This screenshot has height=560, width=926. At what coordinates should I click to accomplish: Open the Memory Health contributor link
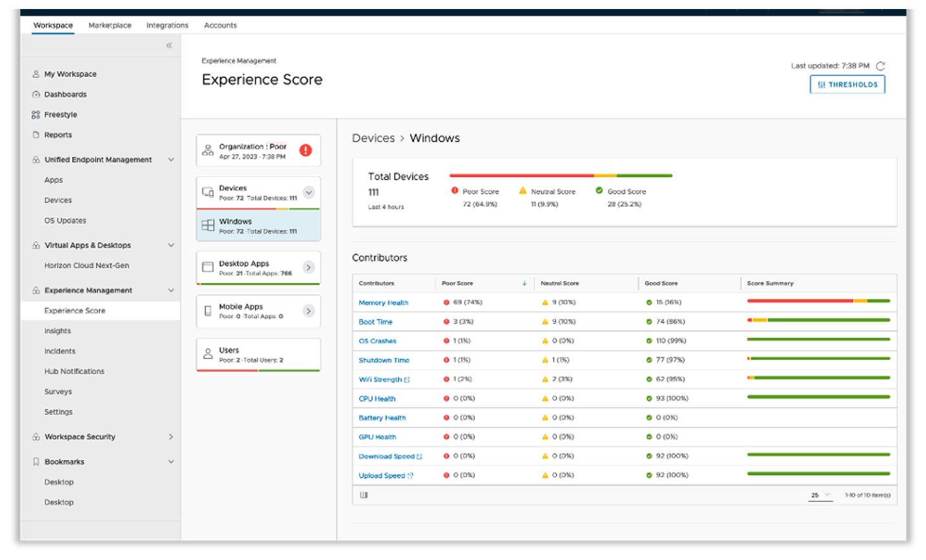[x=383, y=303]
